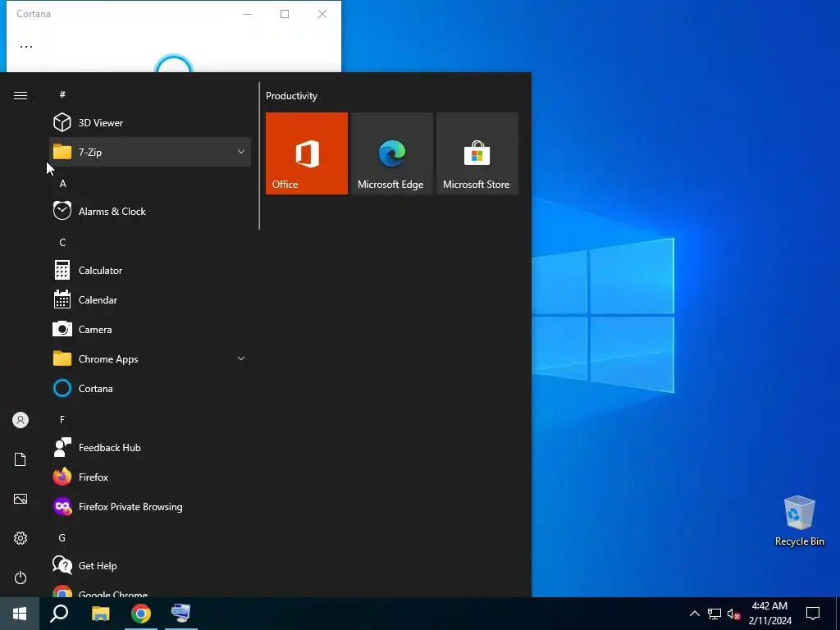Click the Productivity group header
Screen dimensions: 840x630
coord(291,96)
